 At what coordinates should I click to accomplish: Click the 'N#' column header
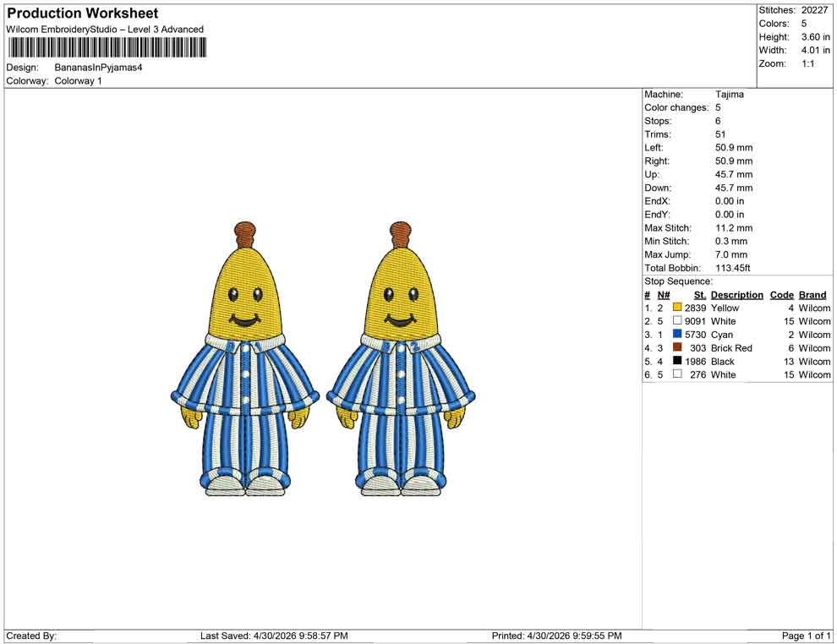coord(664,295)
